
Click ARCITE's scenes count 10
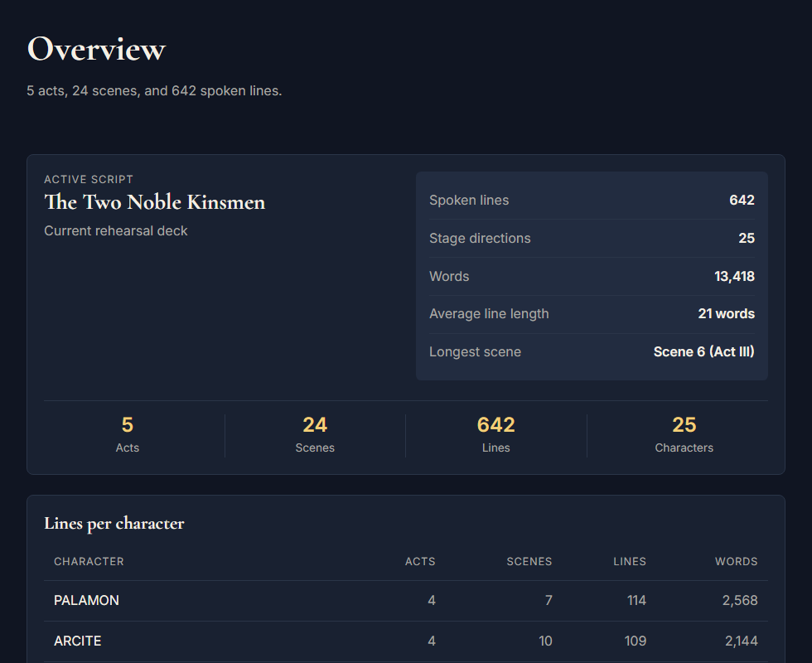pyautogui.click(x=545, y=641)
